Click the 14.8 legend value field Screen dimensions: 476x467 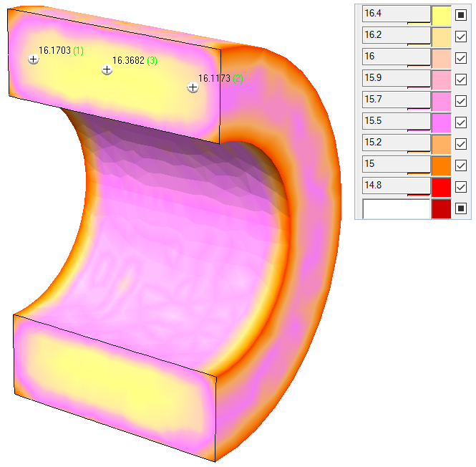tap(396, 186)
